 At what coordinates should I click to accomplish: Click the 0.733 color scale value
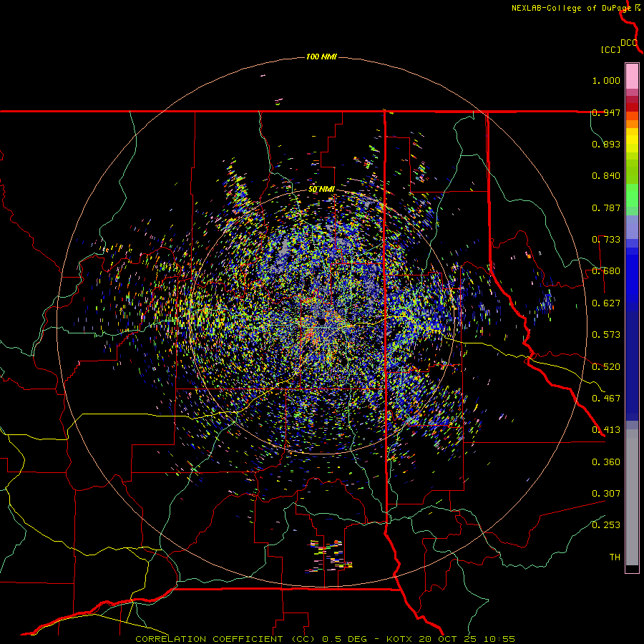(x=606, y=240)
